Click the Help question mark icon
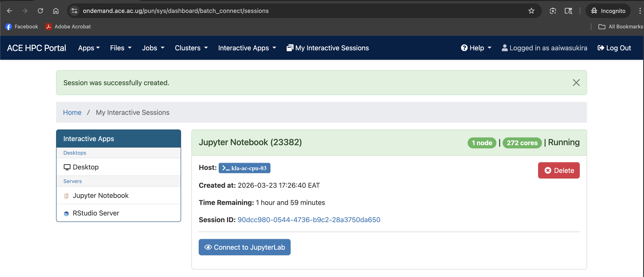The height and width of the screenshot is (277, 644). click(x=464, y=48)
